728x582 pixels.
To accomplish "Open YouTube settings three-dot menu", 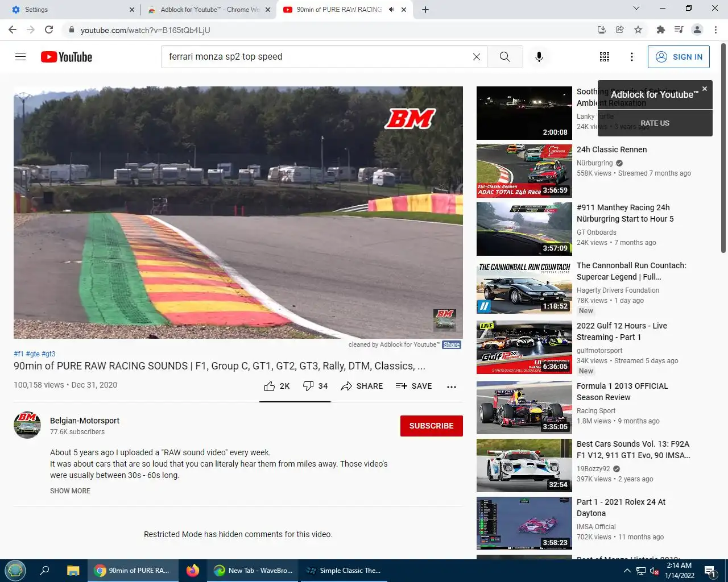I will tap(631, 57).
